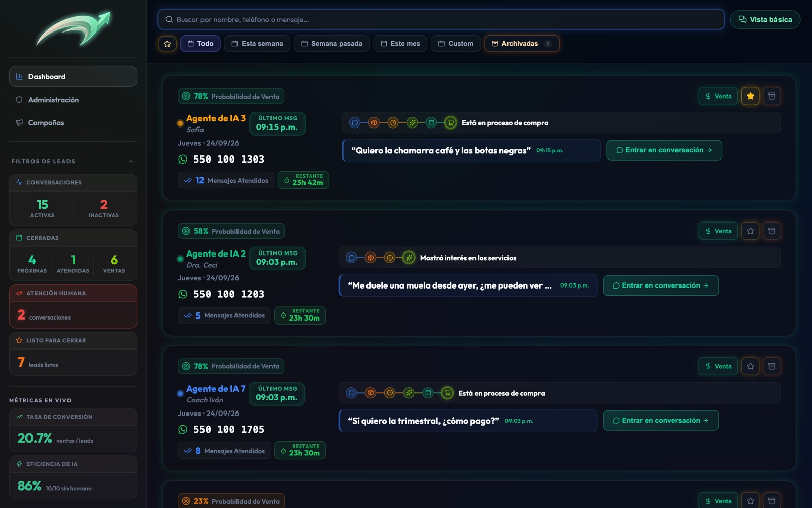This screenshot has height=508, width=812.
Task: Open the Listo para Cerrar filter card
Action: pyautogui.click(x=73, y=354)
